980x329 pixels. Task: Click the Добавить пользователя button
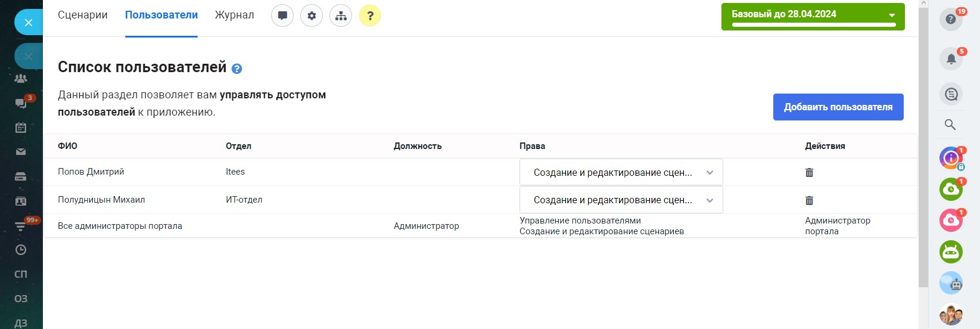838,107
